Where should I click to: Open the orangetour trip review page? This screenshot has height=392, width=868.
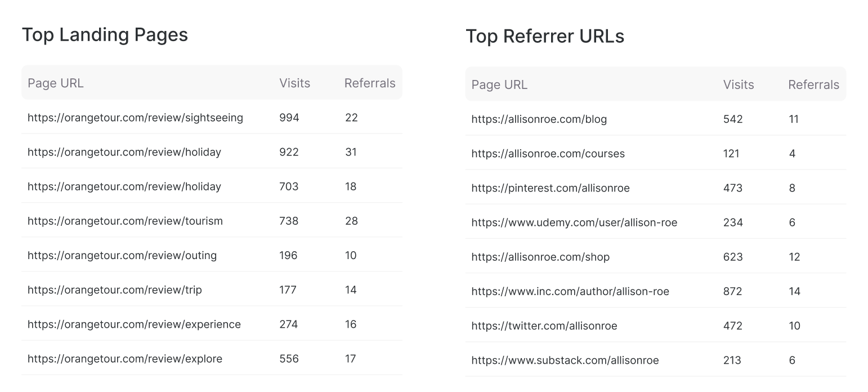click(115, 290)
